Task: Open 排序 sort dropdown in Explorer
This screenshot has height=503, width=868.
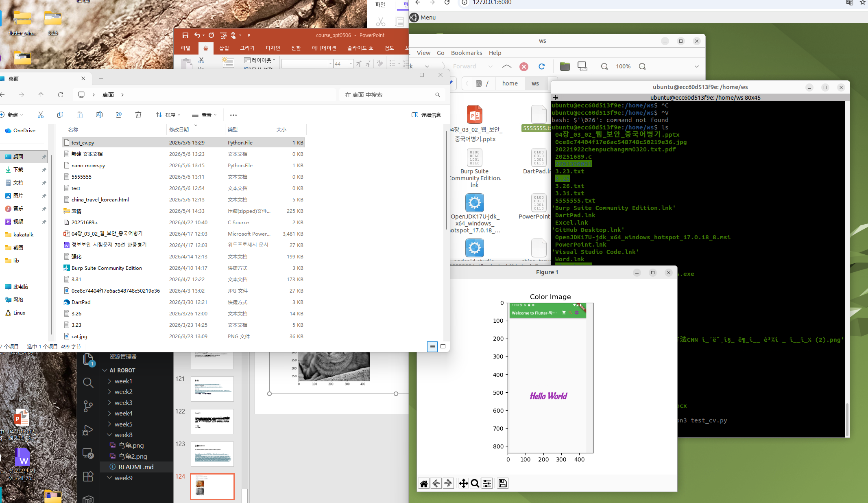Action: tap(168, 115)
